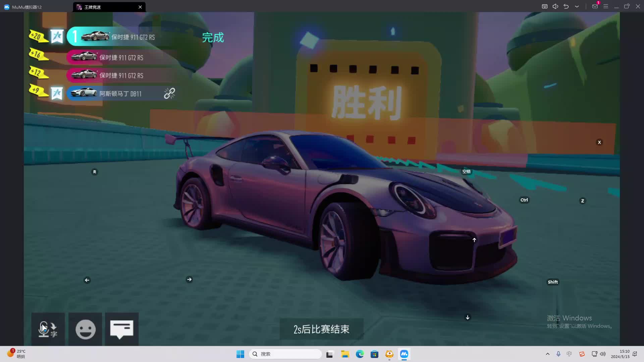Click the broken link icon beside DB11

[x=169, y=93]
